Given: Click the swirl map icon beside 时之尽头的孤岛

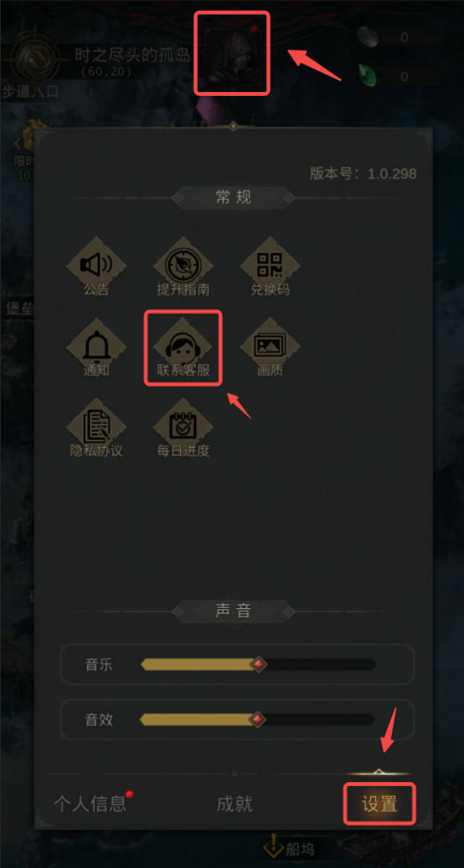Looking at the screenshot, I should [36, 60].
